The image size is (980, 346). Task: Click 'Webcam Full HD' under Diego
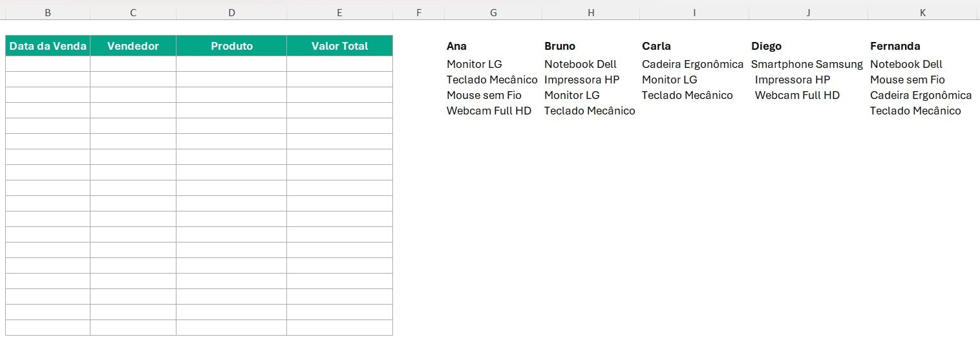(797, 95)
